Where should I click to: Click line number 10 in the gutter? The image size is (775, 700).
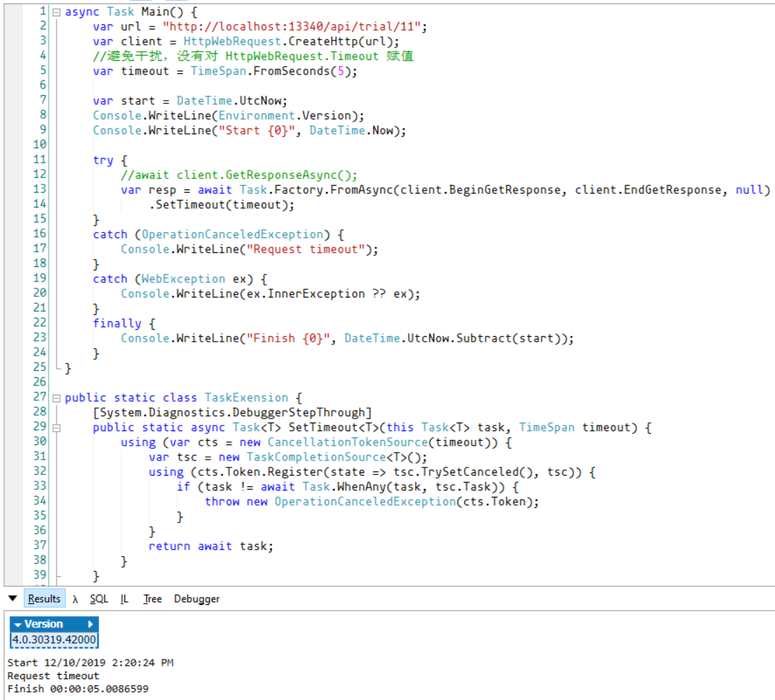click(40, 144)
